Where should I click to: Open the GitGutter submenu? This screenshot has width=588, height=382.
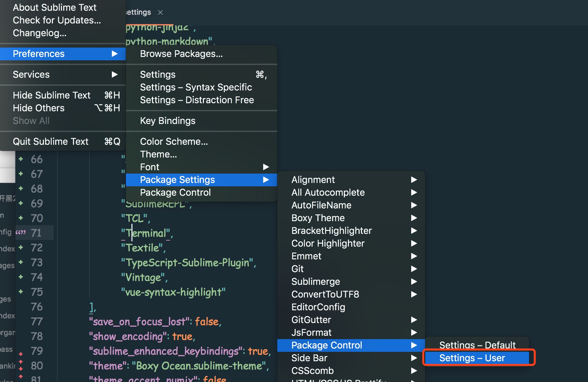[x=351, y=320]
